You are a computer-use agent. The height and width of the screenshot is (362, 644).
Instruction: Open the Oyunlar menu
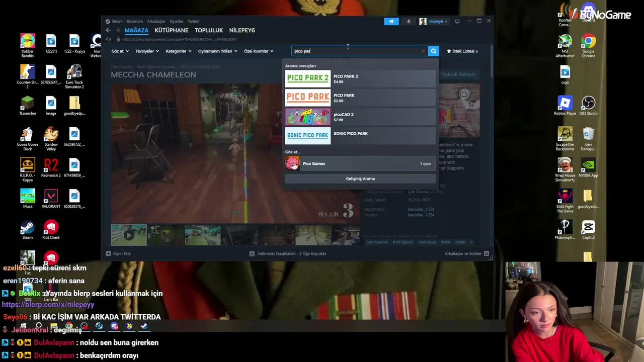176,21
